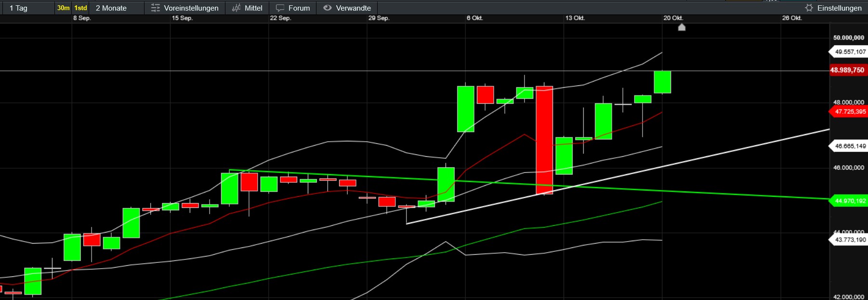Toggle the 1std interval button
The height and width of the screenshot is (300, 868).
point(80,8)
